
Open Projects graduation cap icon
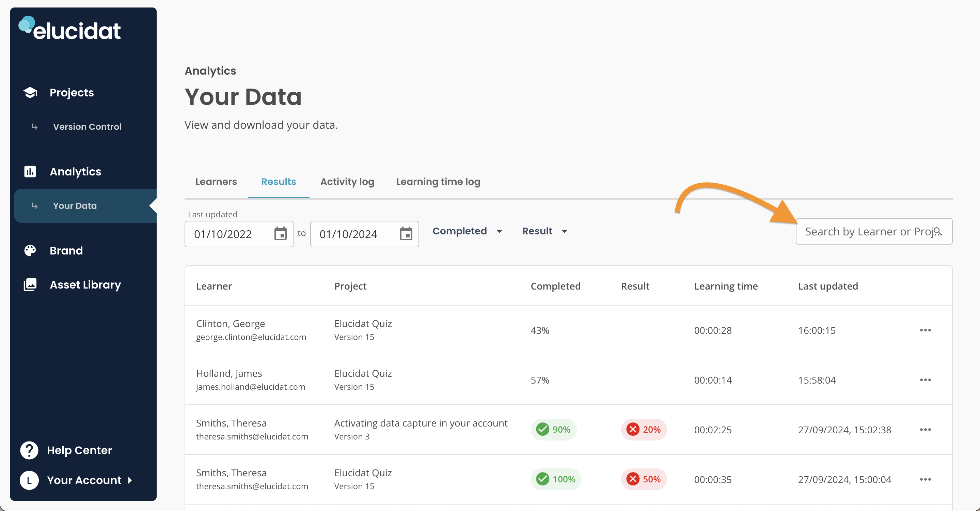tap(30, 92)
